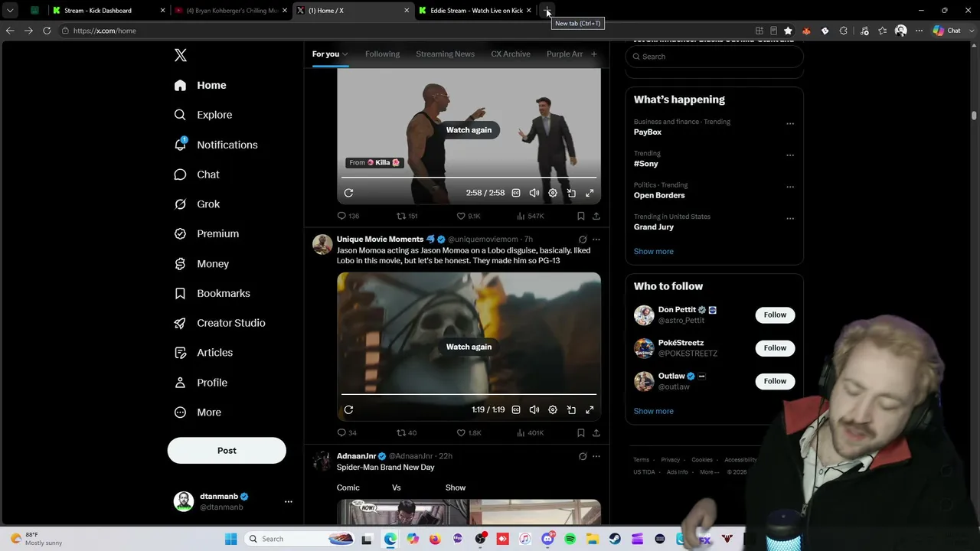Reload the page in the browser toolbar
The width and height of the screenshot is (980, 551).
47,31
